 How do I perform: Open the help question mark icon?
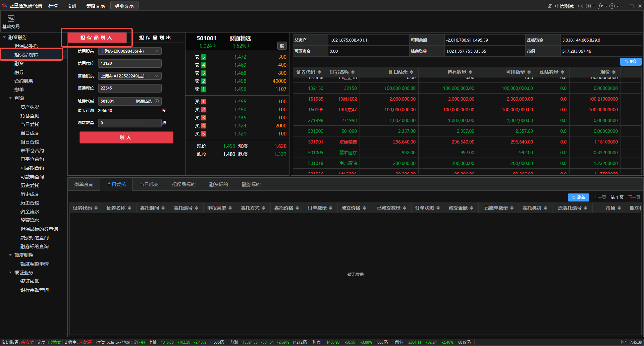(612, 6)
